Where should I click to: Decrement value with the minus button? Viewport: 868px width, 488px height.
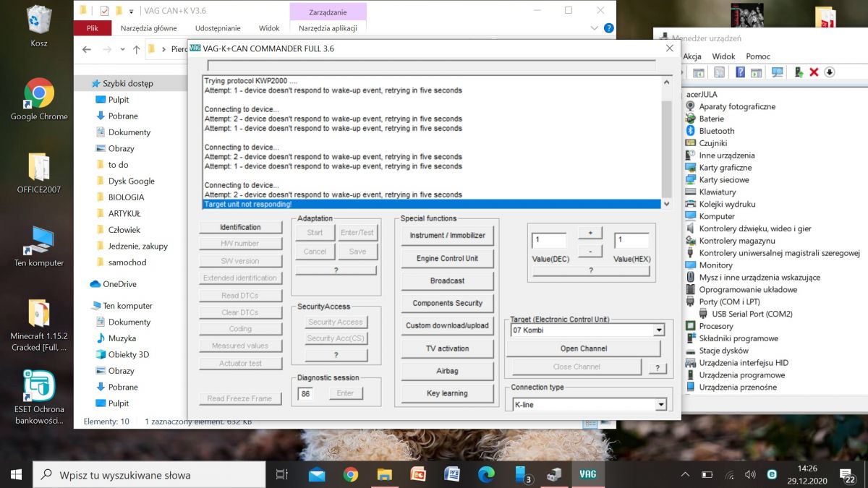pos(590,252)
